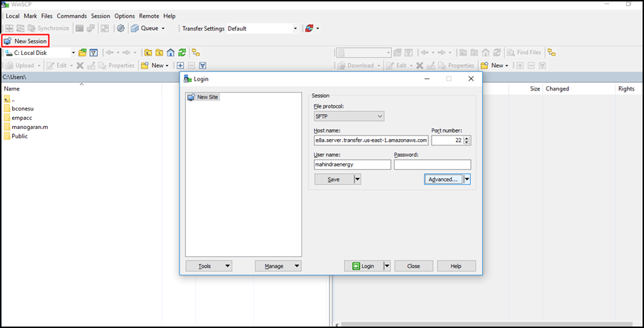This screenshot has height=328, width=644.
Task: Open the Local menu
Action: click(x=12, y=16)
